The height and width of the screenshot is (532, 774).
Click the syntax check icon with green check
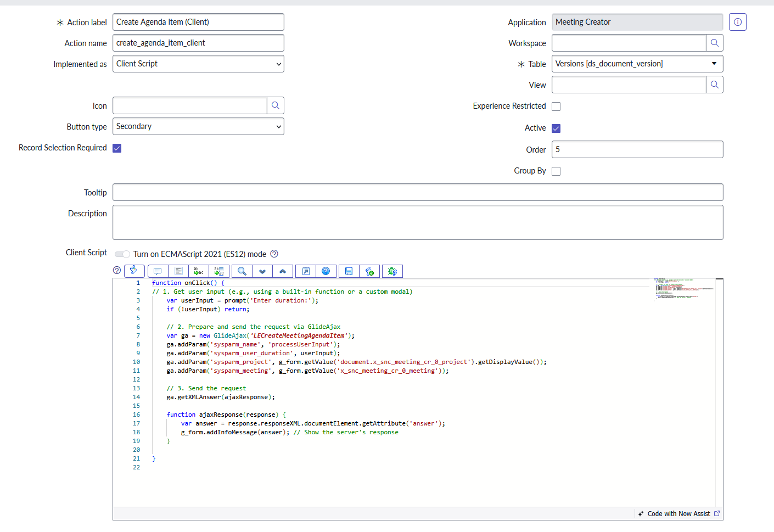click(x=369, y=271)
